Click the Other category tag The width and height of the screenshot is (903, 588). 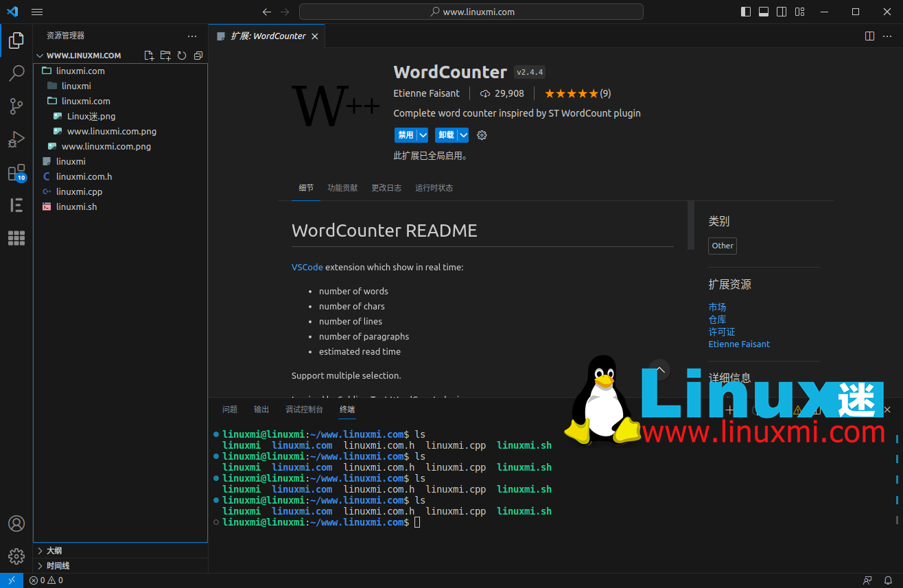point(723,246)
